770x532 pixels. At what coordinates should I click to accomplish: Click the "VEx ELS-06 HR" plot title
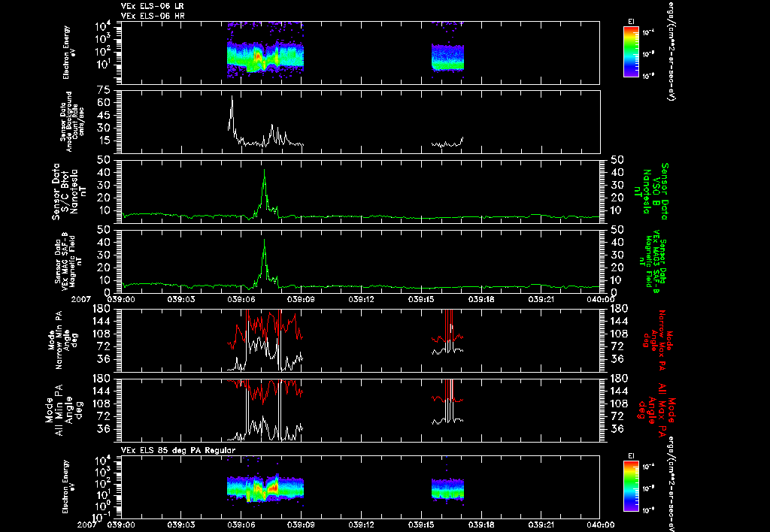click(x=152, y=17)
